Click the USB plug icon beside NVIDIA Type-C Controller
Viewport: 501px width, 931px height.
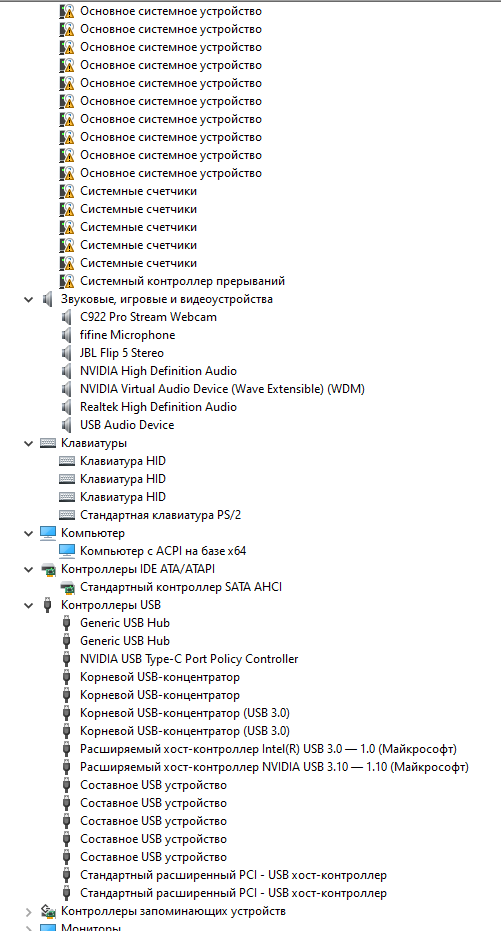(x=67, y=659)
